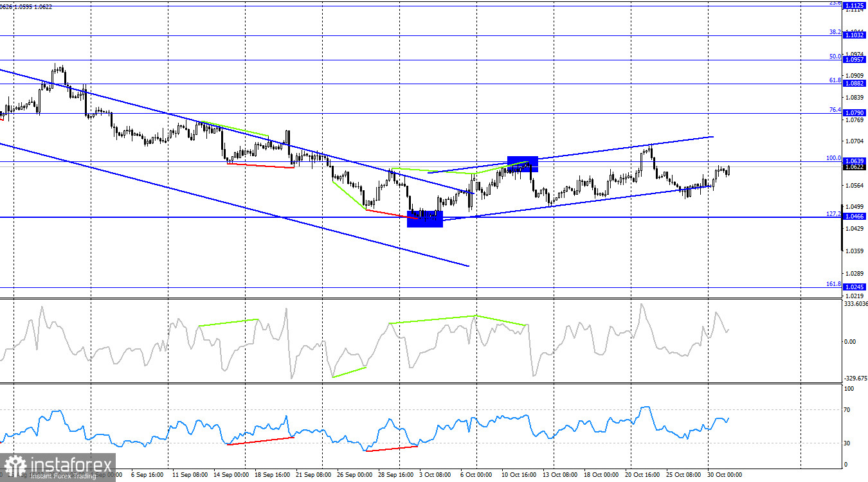
Task: Select the 50.0 Fibonacci level label
Action: (835, 57)
